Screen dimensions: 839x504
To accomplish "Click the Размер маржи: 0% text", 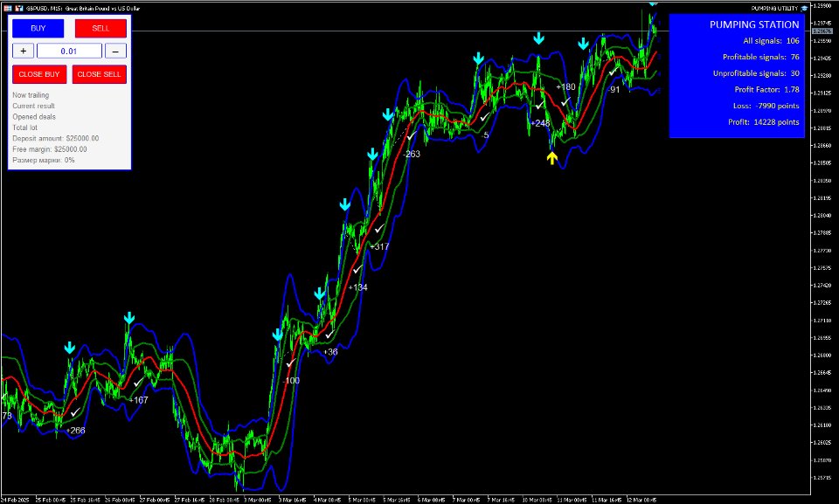I will point(44,160).
